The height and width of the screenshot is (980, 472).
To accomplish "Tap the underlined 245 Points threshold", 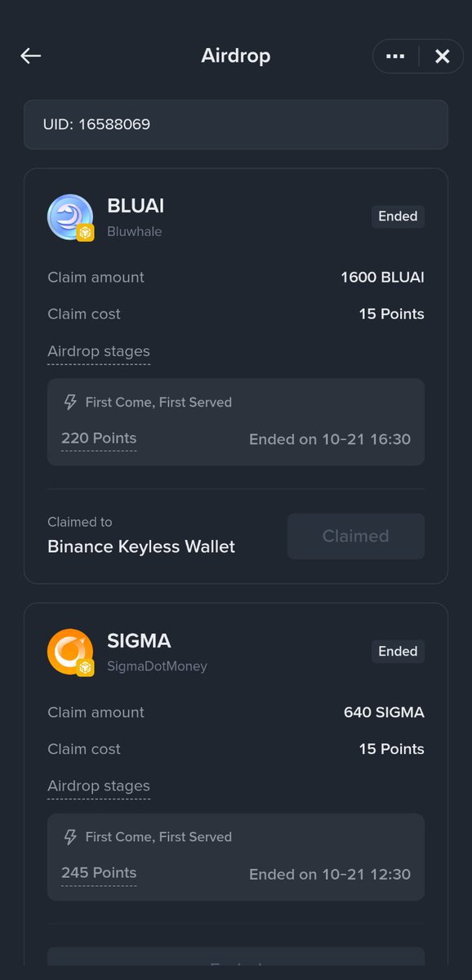I will pyautogui.click(x=99, y=873).
